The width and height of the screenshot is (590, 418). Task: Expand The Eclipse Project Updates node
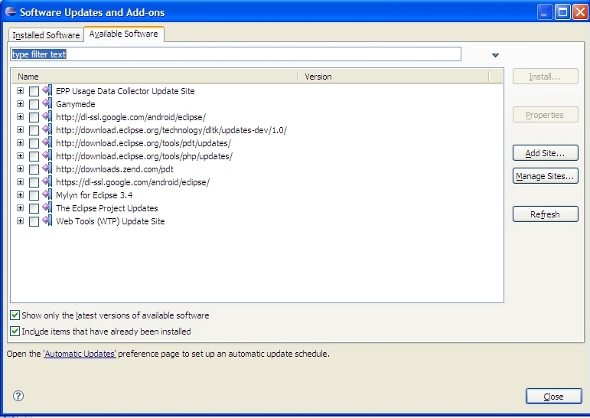click(x=20, y=208)
